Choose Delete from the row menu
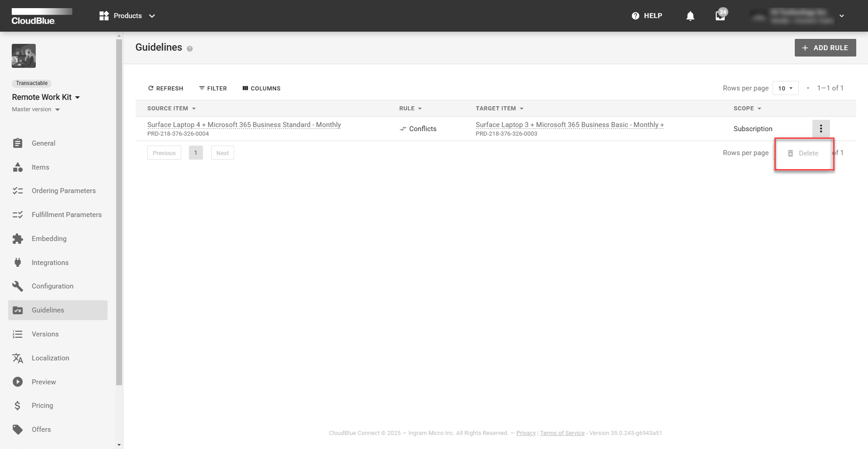This screenshot has width=868, height=449. [803, 153]
